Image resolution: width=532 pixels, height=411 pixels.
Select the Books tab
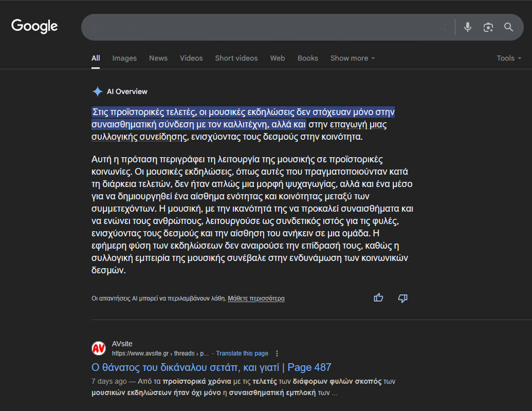click(307, 58)
